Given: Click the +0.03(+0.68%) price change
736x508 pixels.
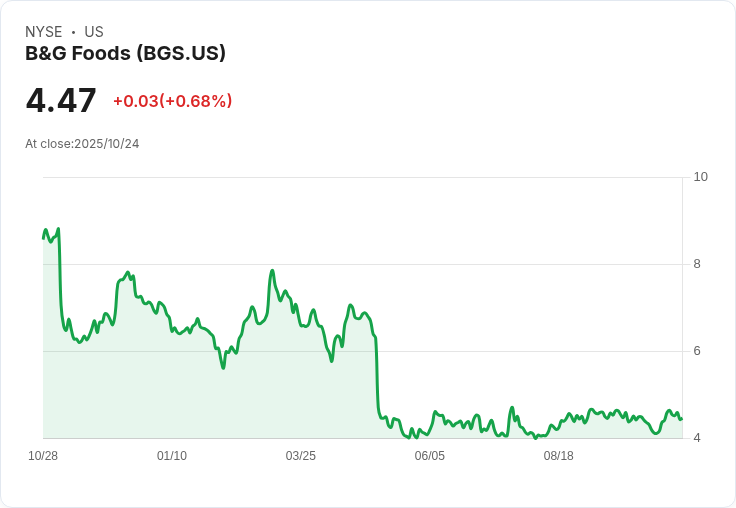Looking at the screenshot, I should click(172, 101).
